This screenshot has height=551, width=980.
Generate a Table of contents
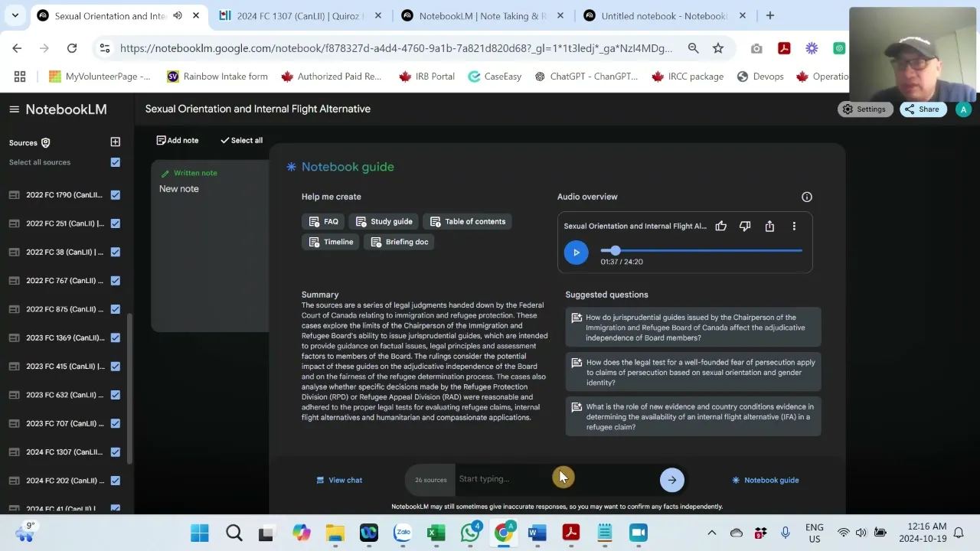click(x=467, y=222)
